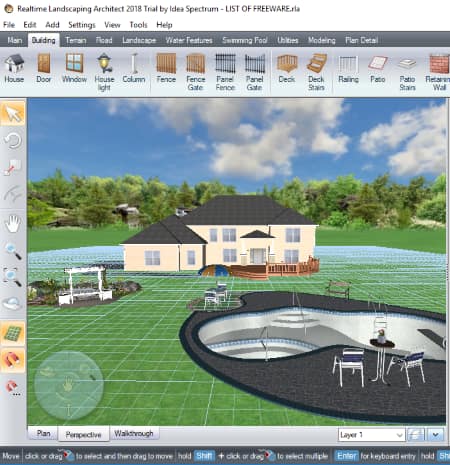Switch to the Road tab

(x=104, y=40)
